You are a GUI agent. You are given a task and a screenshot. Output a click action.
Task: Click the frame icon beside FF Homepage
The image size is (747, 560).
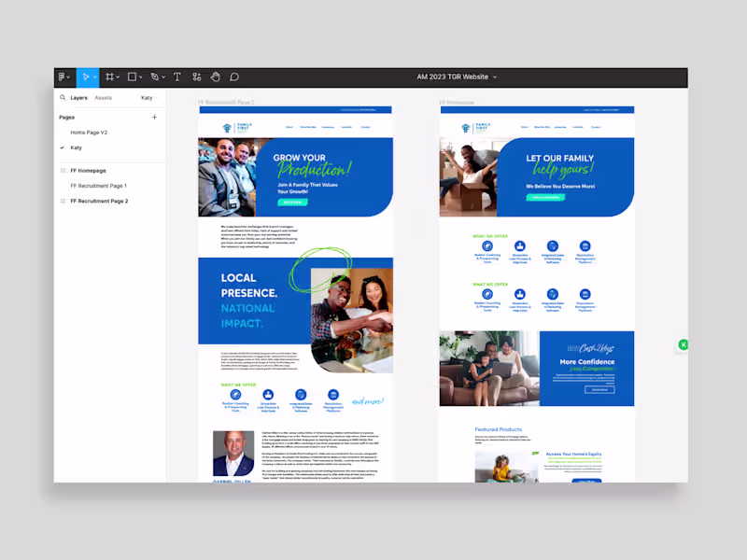coord(63,171)
